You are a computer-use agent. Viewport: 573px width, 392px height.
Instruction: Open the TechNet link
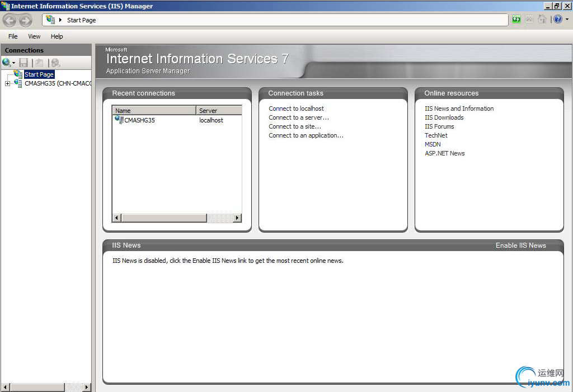(436, 135)
